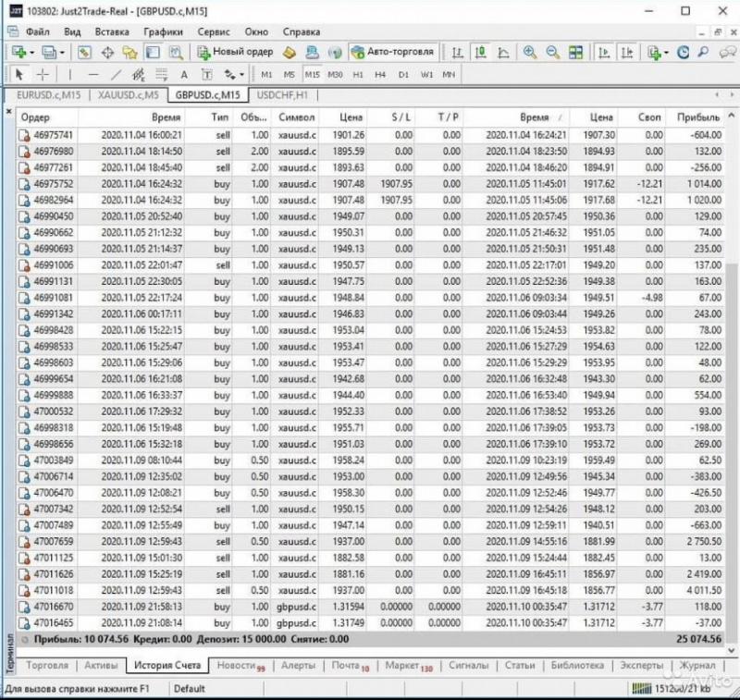Select the equidistant channel tool
The width and height of the screenshot is (740, 700).
(139, 75)
